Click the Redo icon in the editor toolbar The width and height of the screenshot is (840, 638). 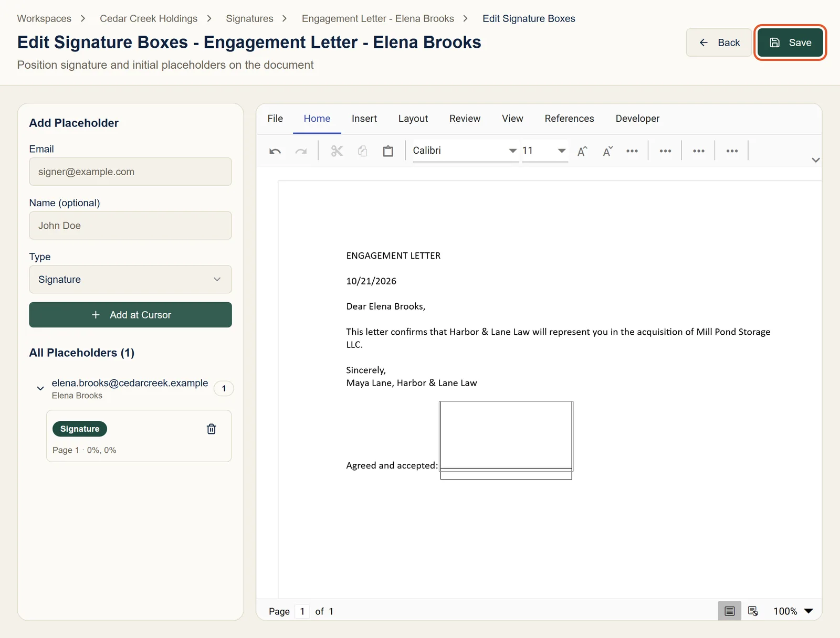pos(301,151)
